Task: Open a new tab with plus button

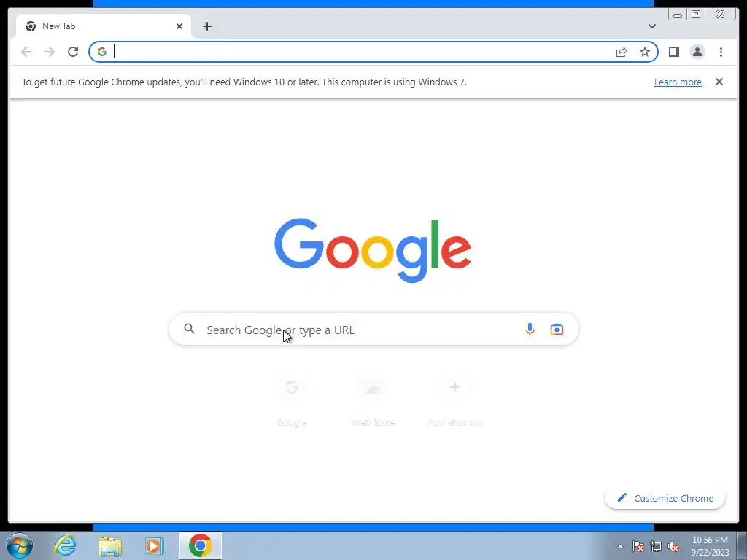Action: coord(206,26)
